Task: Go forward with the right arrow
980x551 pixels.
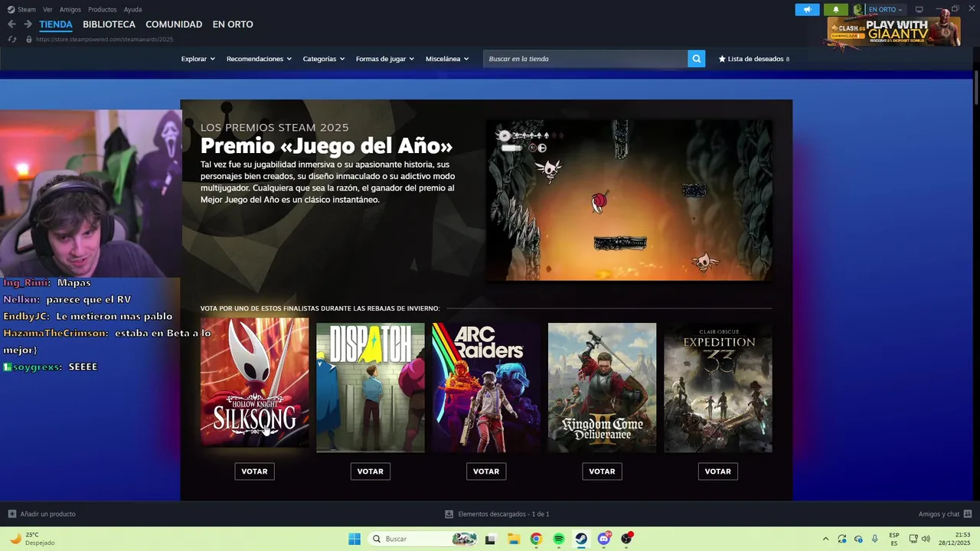Action: point(28,24)
